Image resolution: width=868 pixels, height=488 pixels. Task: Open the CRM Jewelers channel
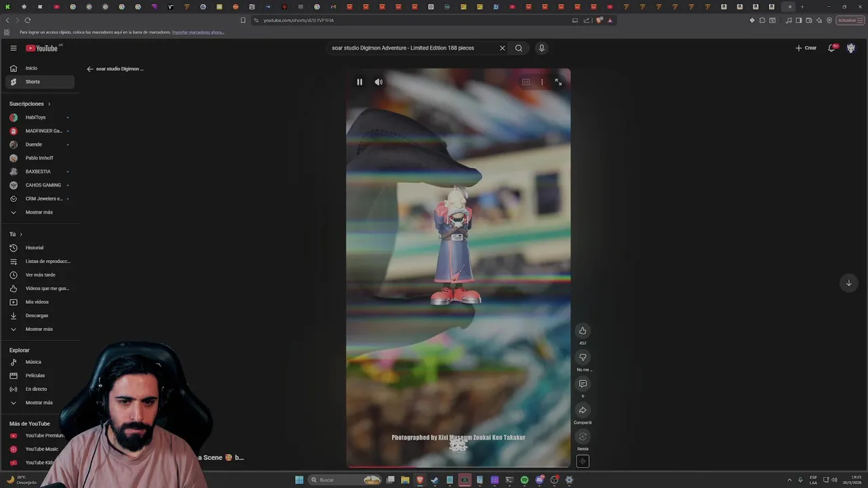coord(40,199)
